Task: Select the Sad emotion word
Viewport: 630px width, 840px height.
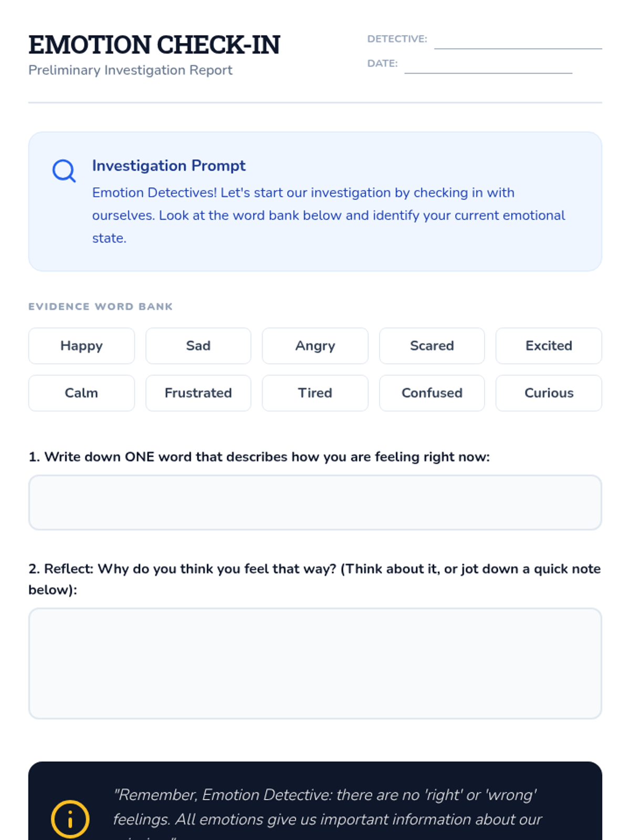Action: click(x=198, y=346)
